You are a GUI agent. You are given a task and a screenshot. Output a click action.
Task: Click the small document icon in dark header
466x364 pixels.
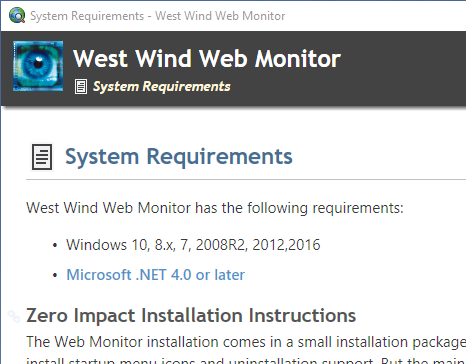[x=81, y=87]
